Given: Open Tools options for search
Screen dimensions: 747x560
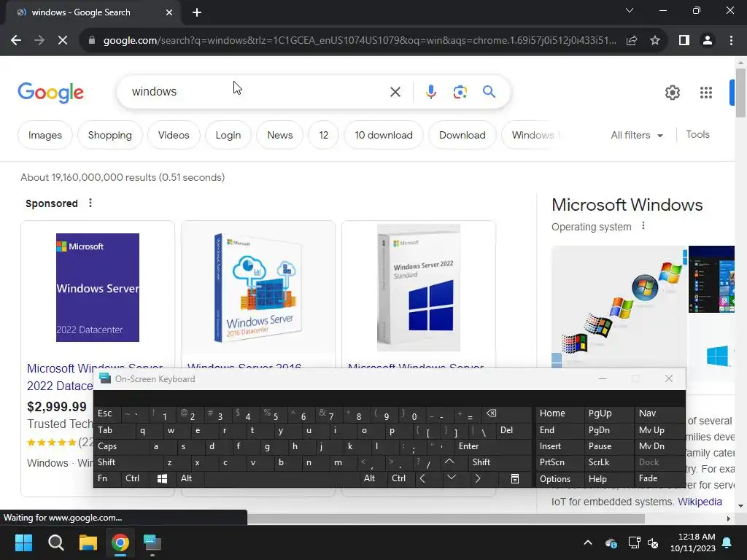Looking at the screenshot, I should click(697, 135).
